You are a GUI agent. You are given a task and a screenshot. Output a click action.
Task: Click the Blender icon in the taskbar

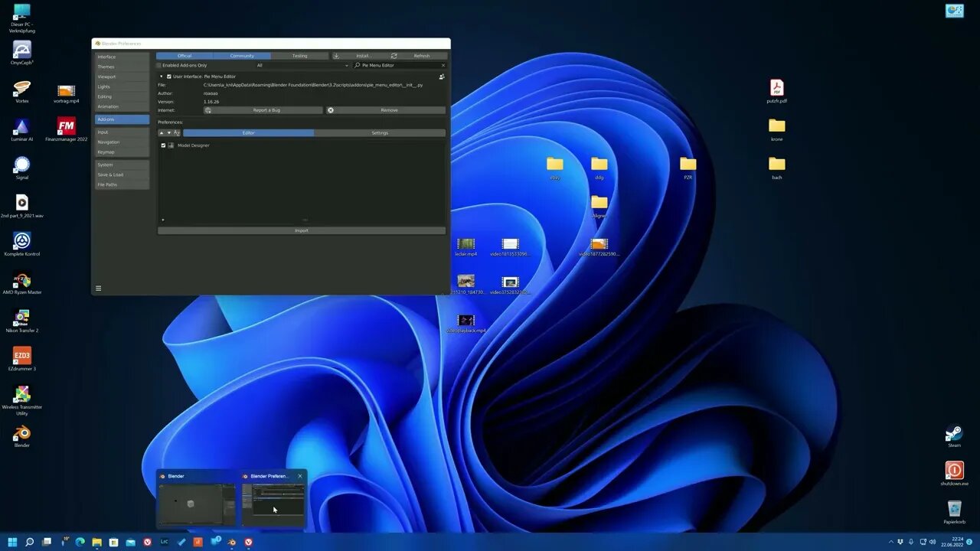231,542
